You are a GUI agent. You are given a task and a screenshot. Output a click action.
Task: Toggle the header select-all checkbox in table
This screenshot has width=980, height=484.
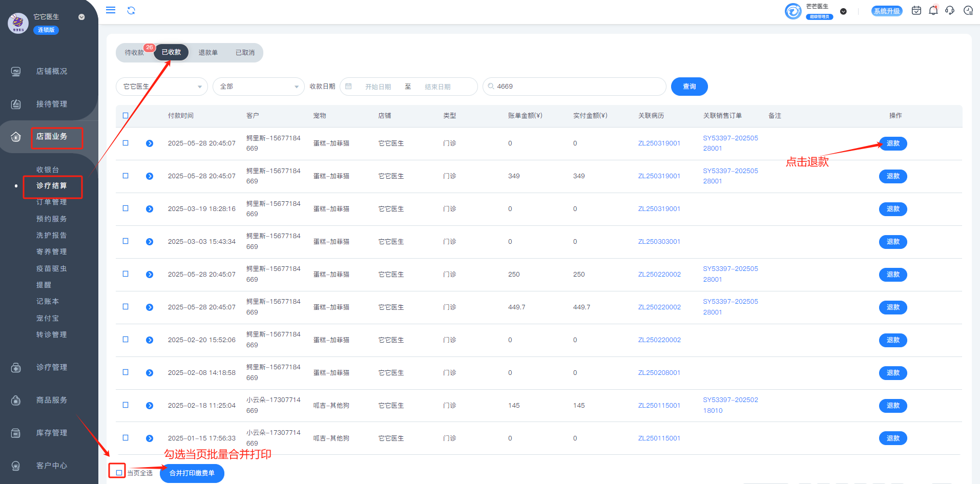126,116
